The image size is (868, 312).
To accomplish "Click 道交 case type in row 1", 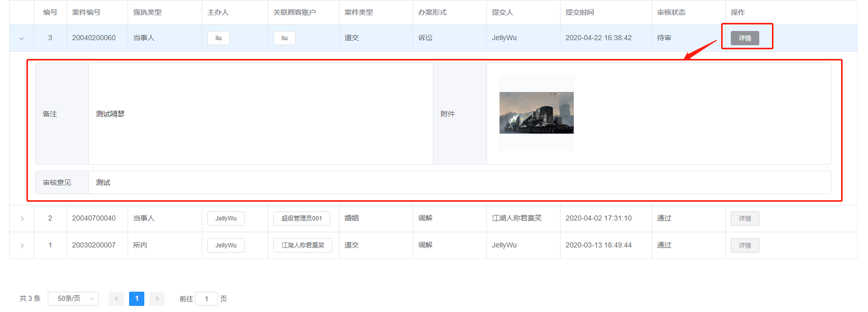I will 352,245.
